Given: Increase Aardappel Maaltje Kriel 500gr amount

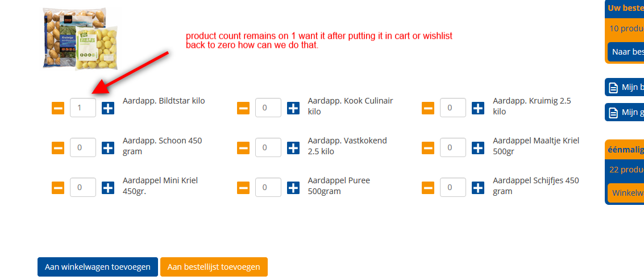Looking at the screenshot, I should coord(478,147).
